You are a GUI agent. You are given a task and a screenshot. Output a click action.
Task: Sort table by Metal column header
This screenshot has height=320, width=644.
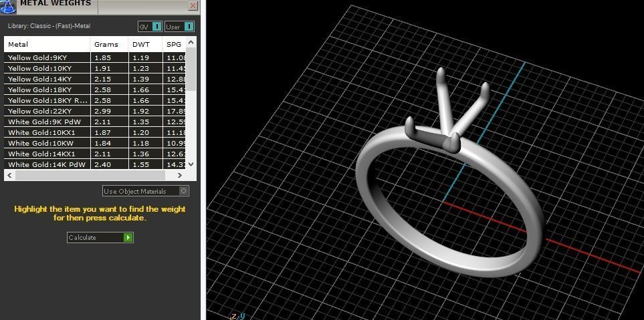[x=47, y=44]
